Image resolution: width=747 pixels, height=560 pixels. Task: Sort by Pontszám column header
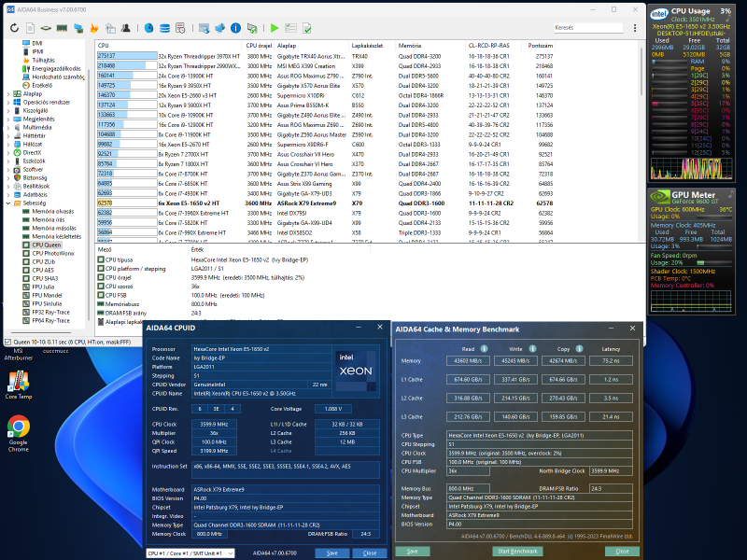coord(540,45)
